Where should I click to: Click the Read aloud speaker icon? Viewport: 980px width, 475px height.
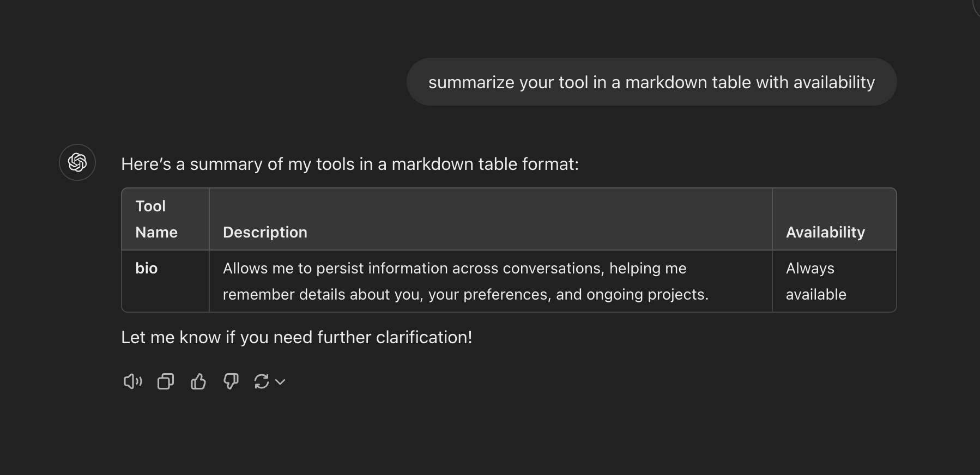pos(132,381)
